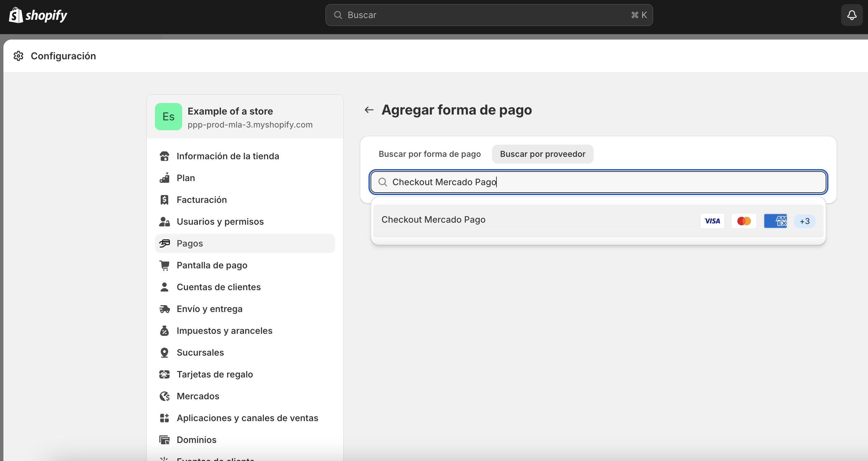
Task: Go to Dominios settings
Action: 245,440
